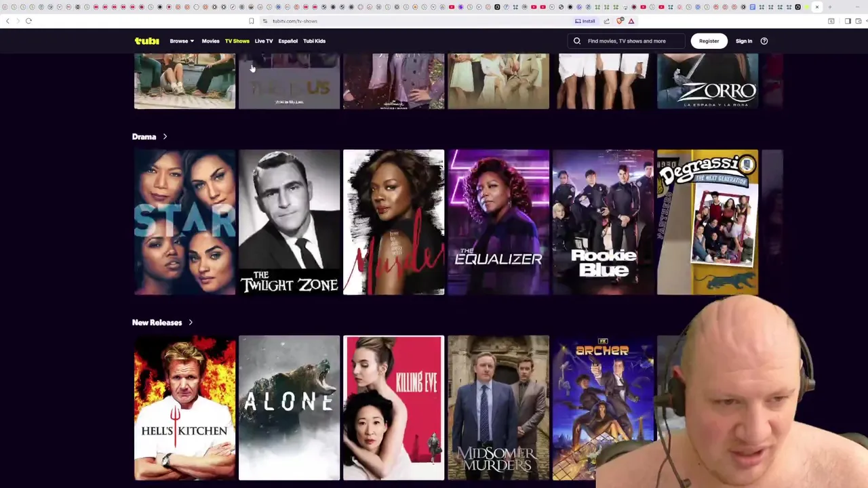This screenshot has width=868, height=488.
Task: Open Brave Rewards triangle icon
Action: pos(631,21)
